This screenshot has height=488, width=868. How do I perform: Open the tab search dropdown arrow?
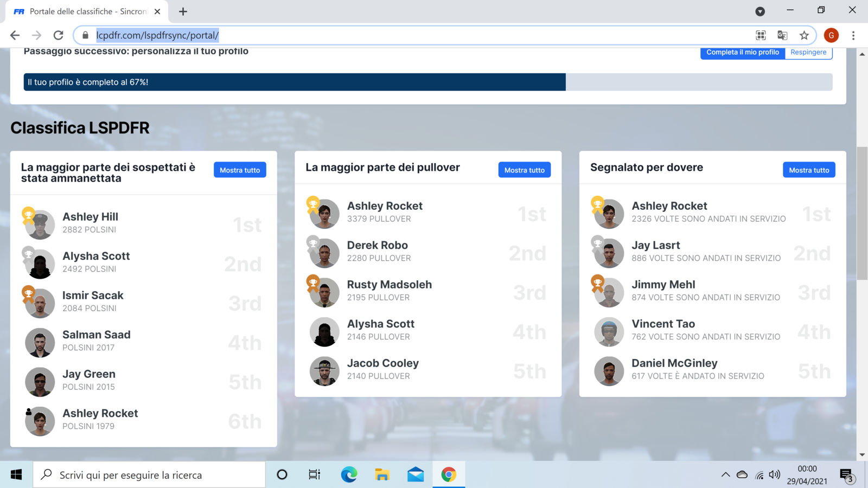[x=760, y=11]
